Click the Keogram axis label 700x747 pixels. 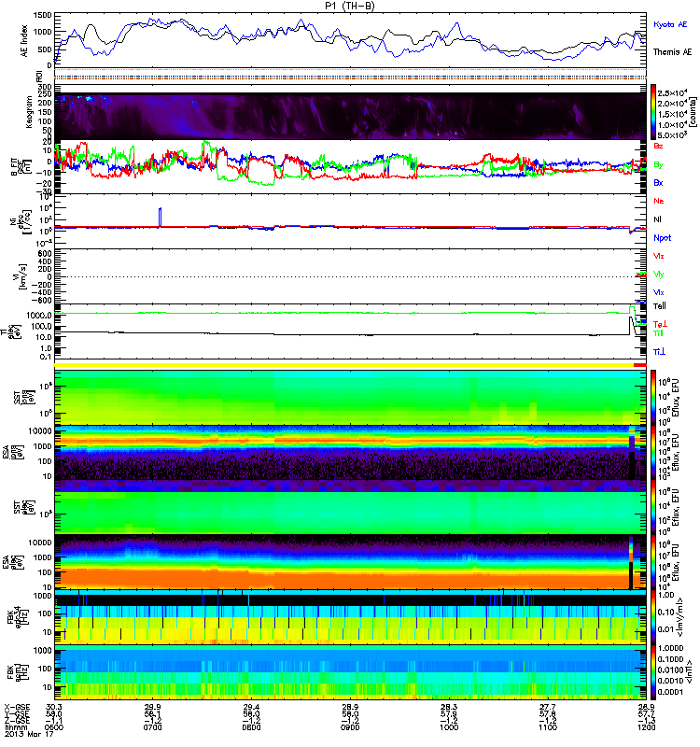(29, 111)
